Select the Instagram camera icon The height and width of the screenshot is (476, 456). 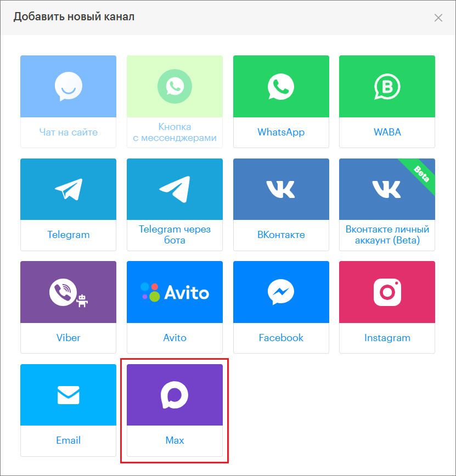pyautogui.click(x=387, y=292)
